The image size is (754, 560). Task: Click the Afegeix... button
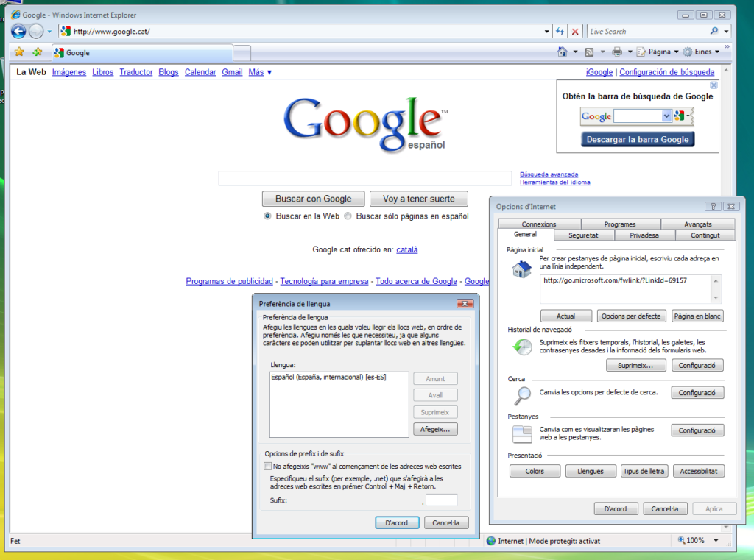(x=435, y=429)
